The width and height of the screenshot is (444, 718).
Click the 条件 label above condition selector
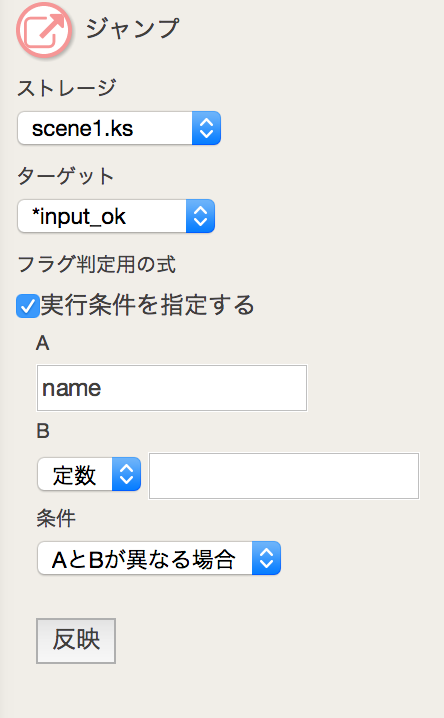56,519
